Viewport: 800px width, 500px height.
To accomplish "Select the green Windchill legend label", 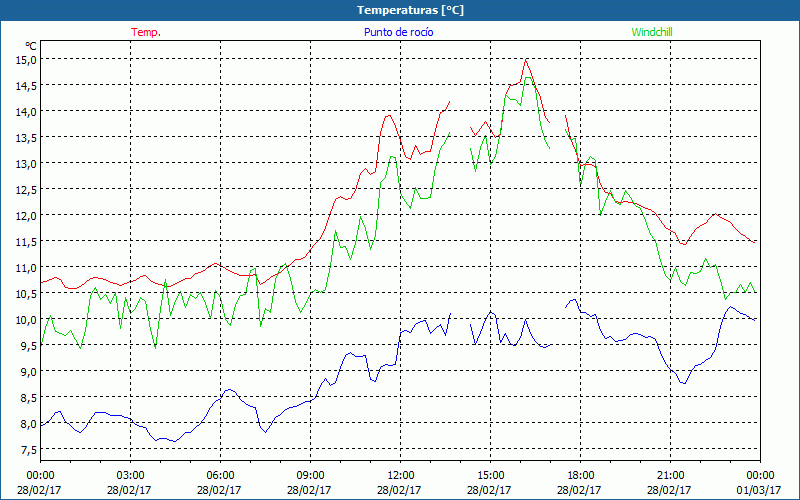I will point(652,32).
